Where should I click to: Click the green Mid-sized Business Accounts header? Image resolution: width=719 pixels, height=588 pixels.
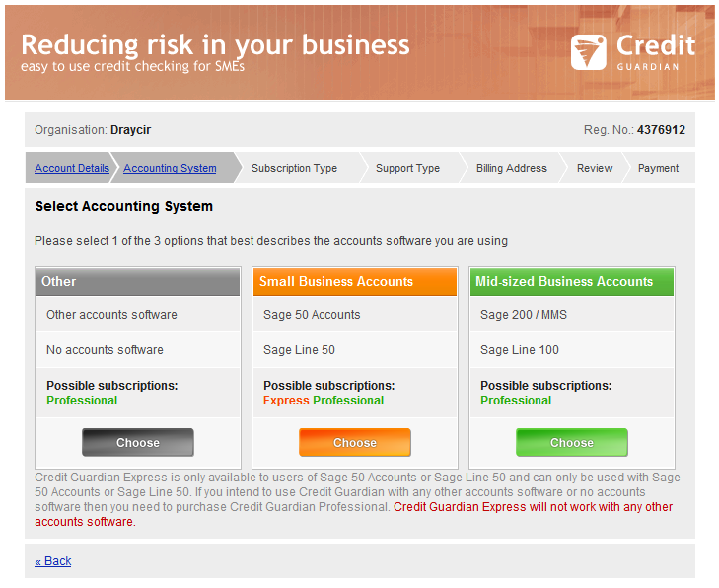572,282
